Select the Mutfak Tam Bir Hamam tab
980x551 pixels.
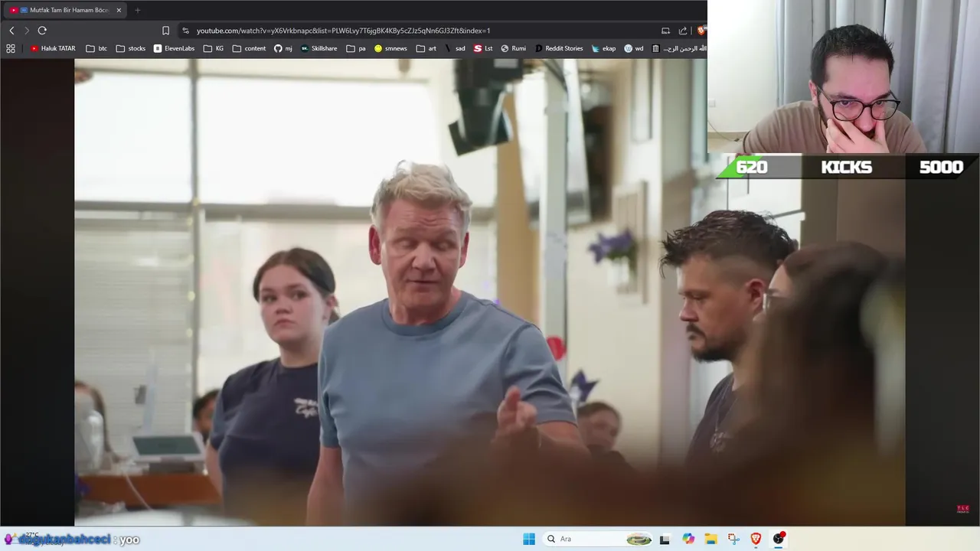(x=64, y=10)
